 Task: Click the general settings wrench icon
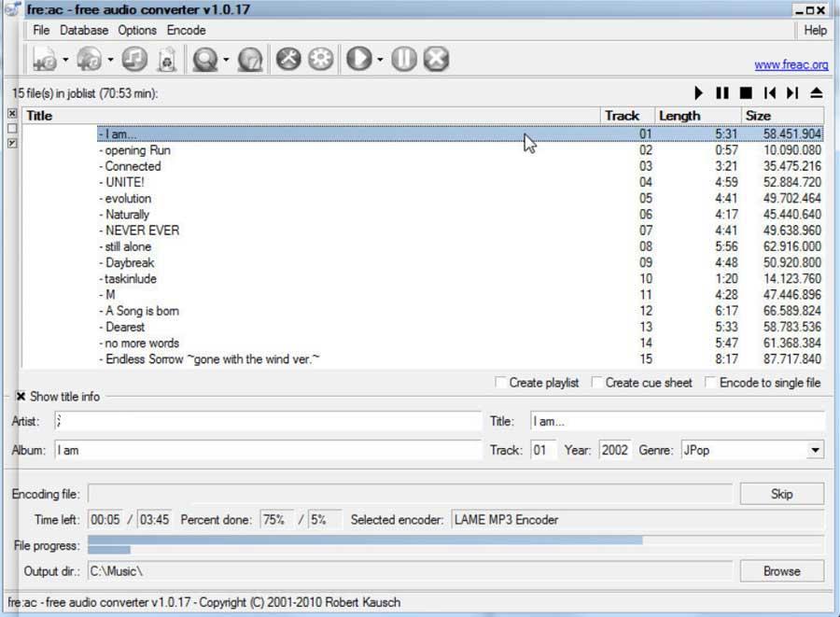tap(288, 59)
